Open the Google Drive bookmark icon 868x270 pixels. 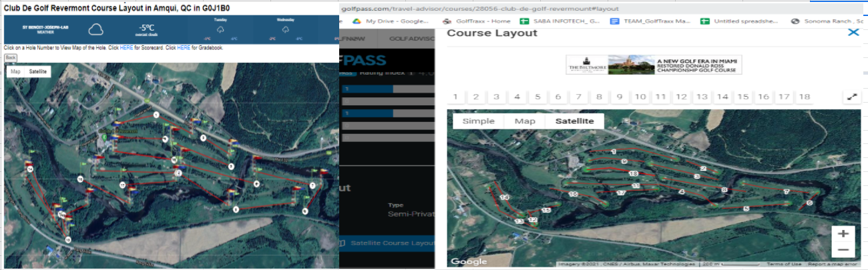(357, 21)
